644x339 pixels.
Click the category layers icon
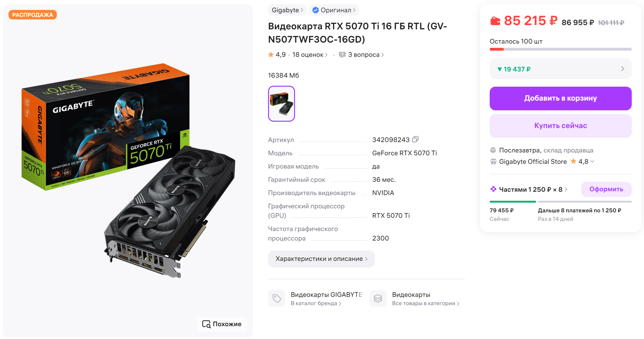[378, 298]
